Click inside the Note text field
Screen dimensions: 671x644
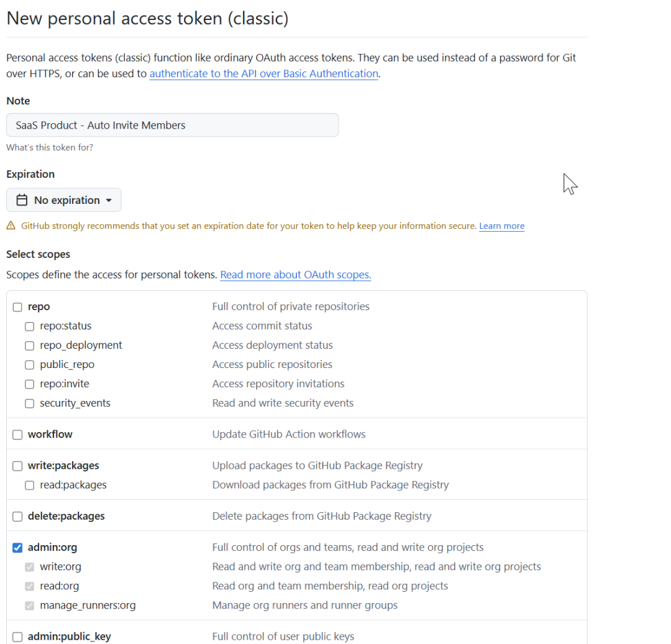[172, 125]
